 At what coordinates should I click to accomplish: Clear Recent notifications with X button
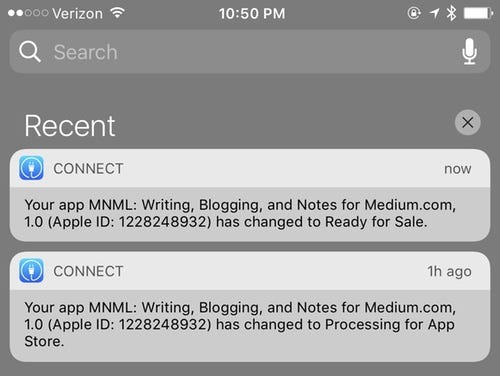pos(468,122)
